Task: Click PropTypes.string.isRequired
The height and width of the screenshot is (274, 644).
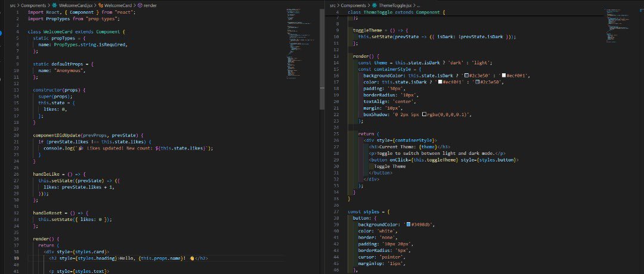Action: tap(91, 45)
